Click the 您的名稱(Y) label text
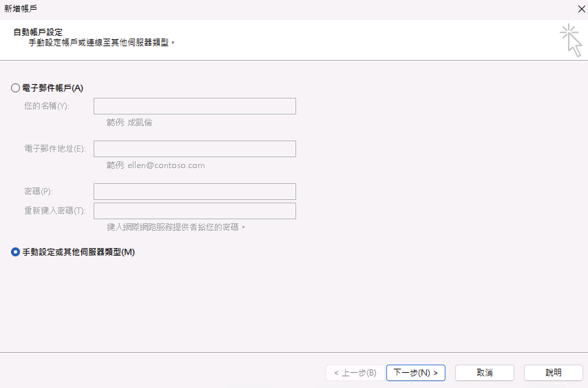588x388 pixels. [47, 106]
